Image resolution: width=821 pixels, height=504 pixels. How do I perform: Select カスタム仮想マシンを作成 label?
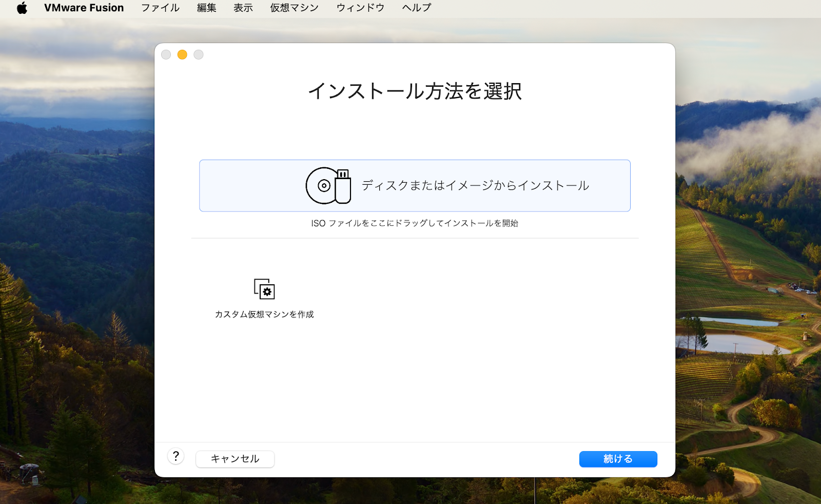coord(264,314)
